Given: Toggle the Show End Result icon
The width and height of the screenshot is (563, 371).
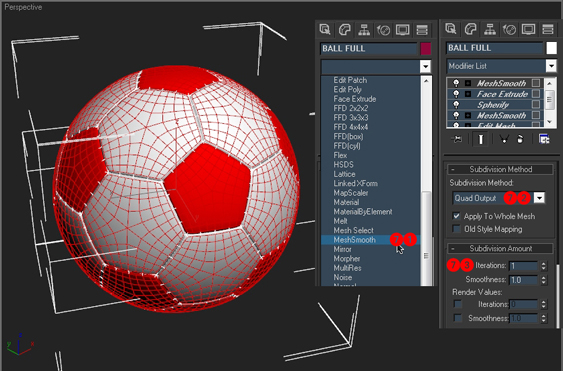Looking at the screenshot, I should point(480,139).
